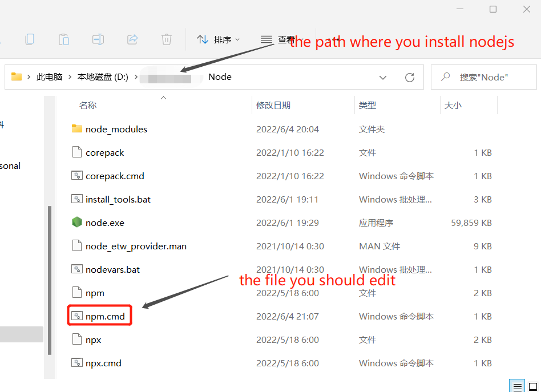The height and width of the screenshot is (392, 541).
Task: Sort by the 名称 column header
Action: (x=88, y=105)
